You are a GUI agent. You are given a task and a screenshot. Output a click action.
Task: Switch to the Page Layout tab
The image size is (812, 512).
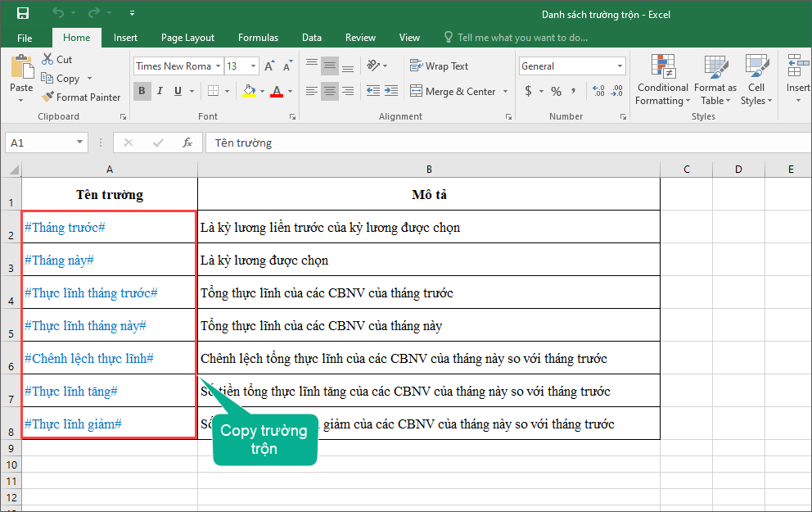click(x=187, y=37)
